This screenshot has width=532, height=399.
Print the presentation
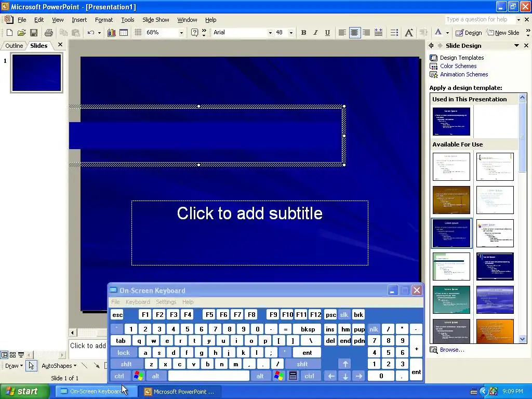(x=49, y=33)
